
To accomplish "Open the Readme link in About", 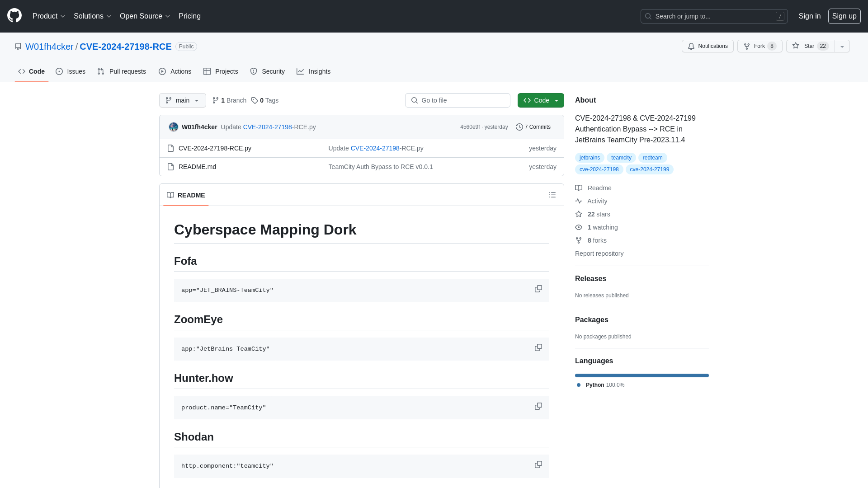I will tap(593, 188).
